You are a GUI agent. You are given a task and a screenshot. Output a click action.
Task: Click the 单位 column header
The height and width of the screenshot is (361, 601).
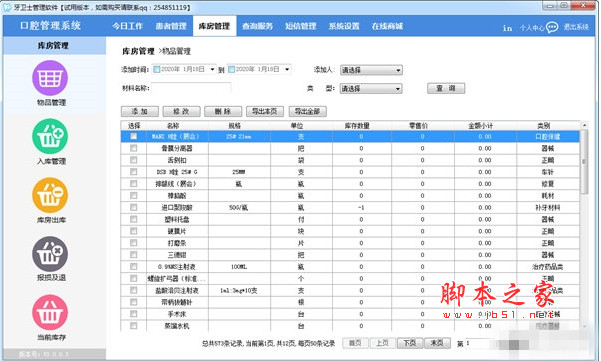point(297,126)
